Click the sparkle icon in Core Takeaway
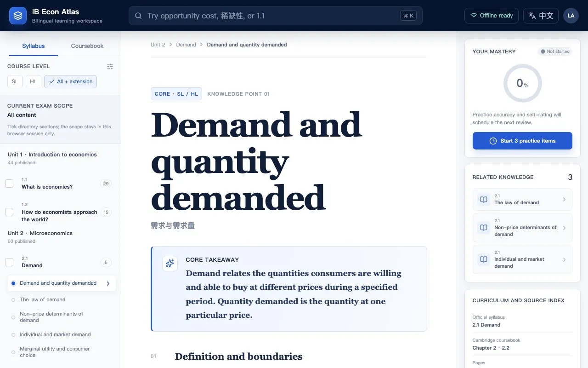The width and height of the screenshot is (588, 368). point(170,264)
